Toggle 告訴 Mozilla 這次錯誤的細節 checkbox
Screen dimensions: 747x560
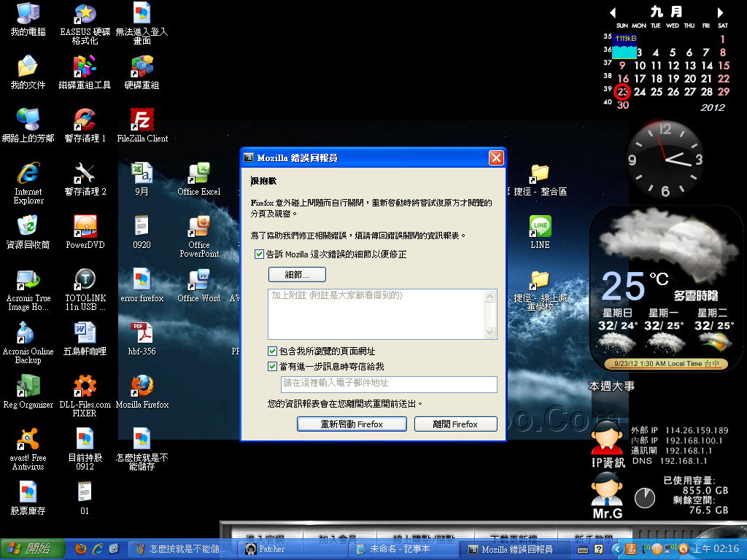(259, 254)
